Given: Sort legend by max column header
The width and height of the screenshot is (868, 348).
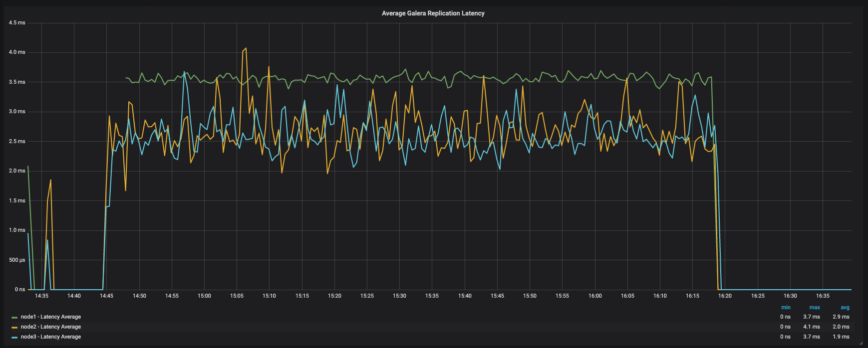Looking at the screenshot, I should (815, 308).
